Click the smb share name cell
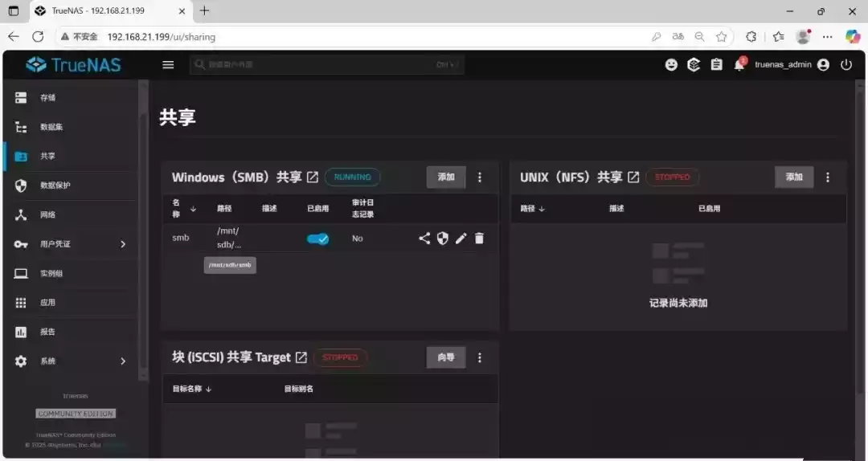 tap(181, 238)
